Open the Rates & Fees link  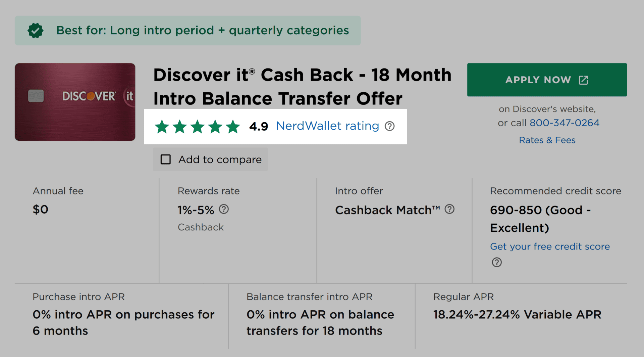[547, 140]
